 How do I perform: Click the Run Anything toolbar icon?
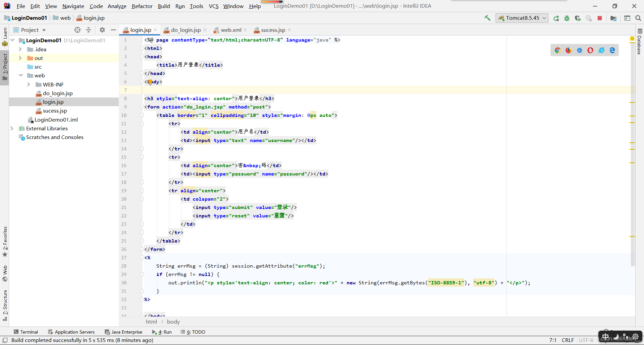(627, 18)
